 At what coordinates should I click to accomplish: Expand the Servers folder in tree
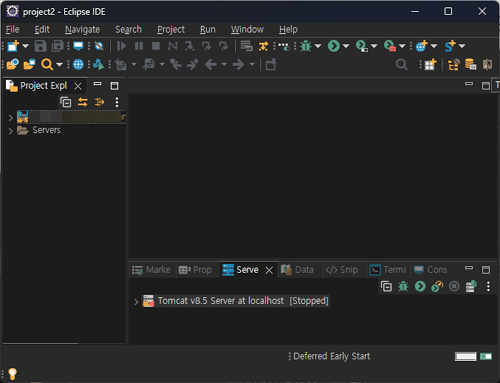pyautogui.click(x=11, y=131)
